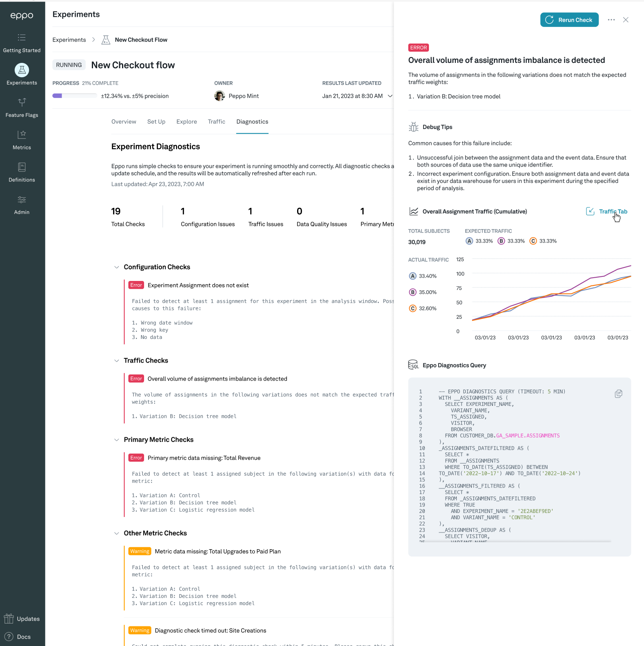This screenshot has height=646, width=644.
Task: Expand results last updated date dropdown
Action: click(x=390, y=96)
